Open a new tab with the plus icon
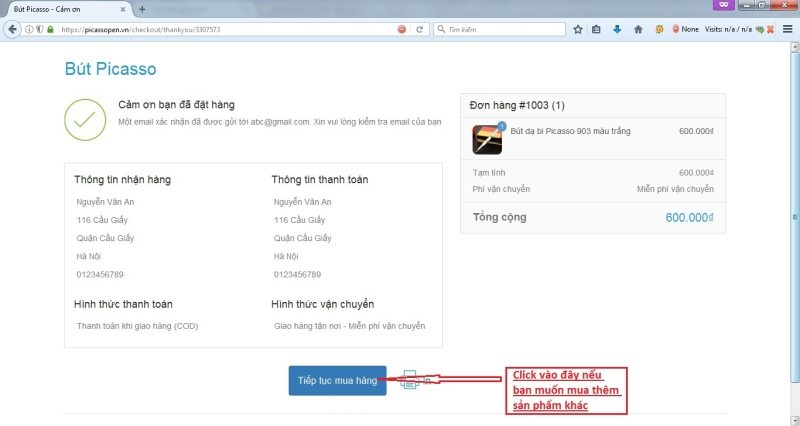 (142, 9)
